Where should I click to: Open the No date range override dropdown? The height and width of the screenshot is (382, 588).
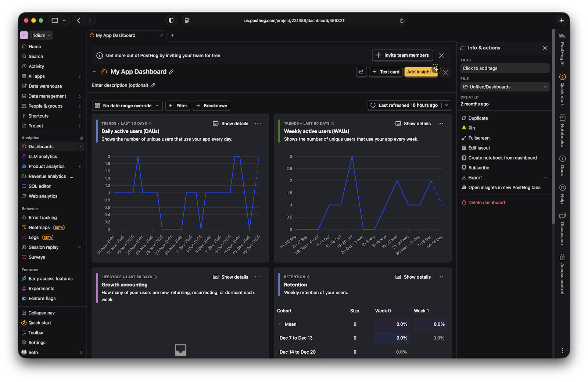[x=127, y=106]
